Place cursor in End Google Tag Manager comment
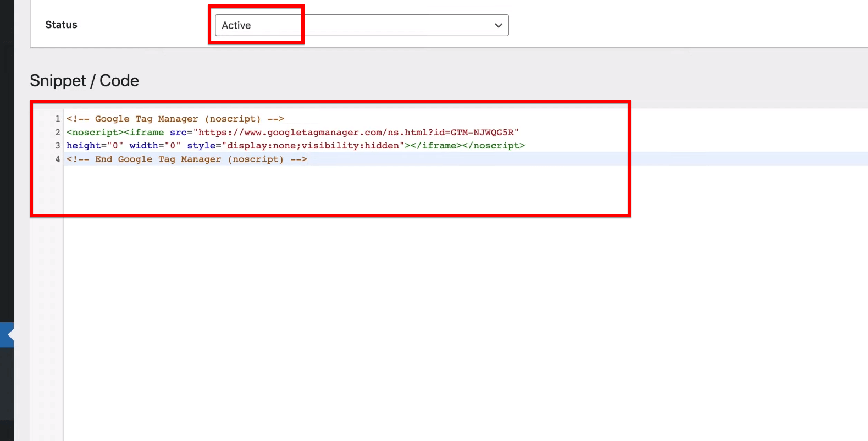 pos(186,159)
